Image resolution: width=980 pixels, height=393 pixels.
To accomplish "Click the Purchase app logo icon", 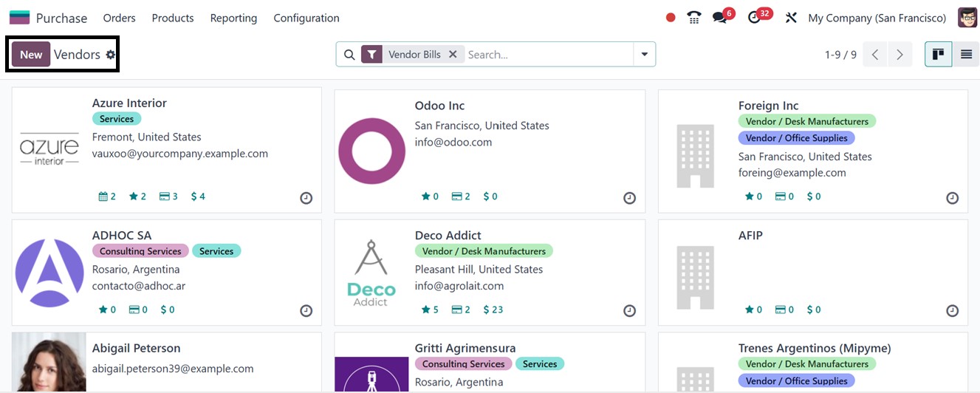I will (x=19, y=18).
